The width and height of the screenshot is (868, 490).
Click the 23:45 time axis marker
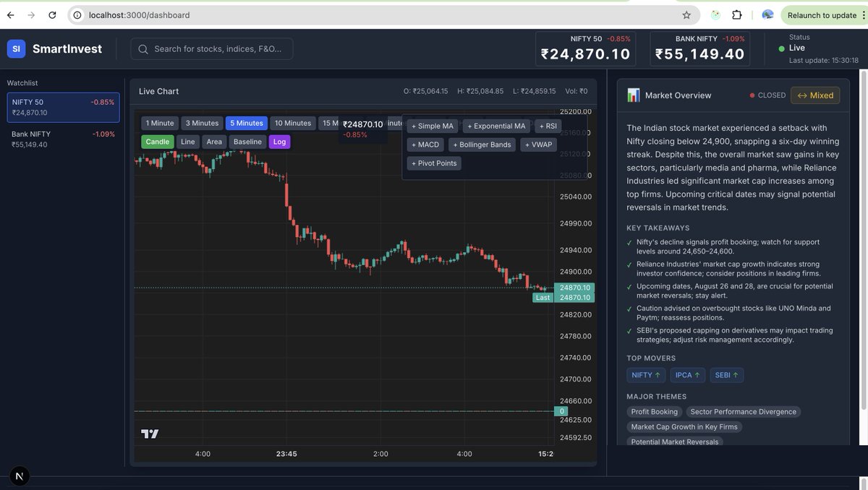pos(286,454)
